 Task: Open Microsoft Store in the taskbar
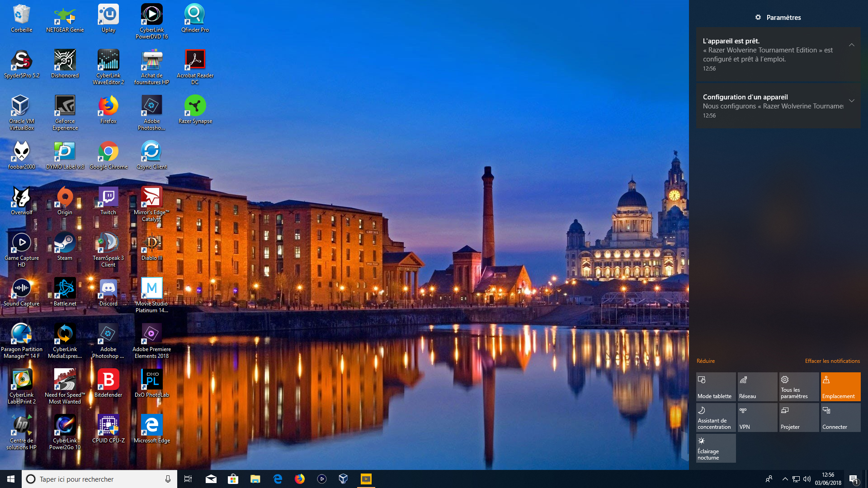pos(233,479)
